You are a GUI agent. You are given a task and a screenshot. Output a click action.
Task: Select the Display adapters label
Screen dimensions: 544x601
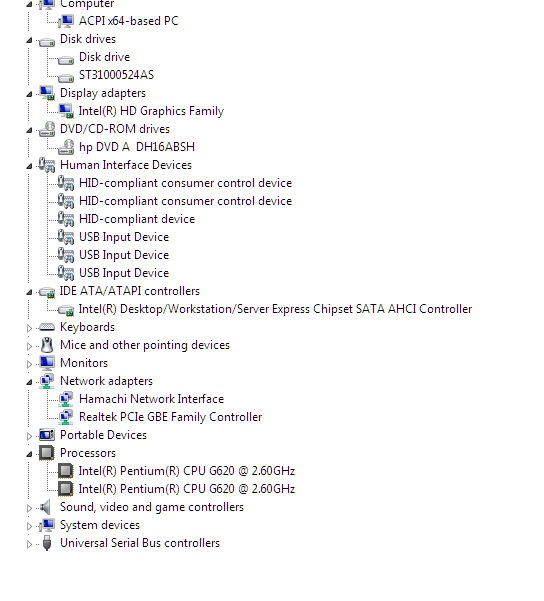(x=103, y=93)
